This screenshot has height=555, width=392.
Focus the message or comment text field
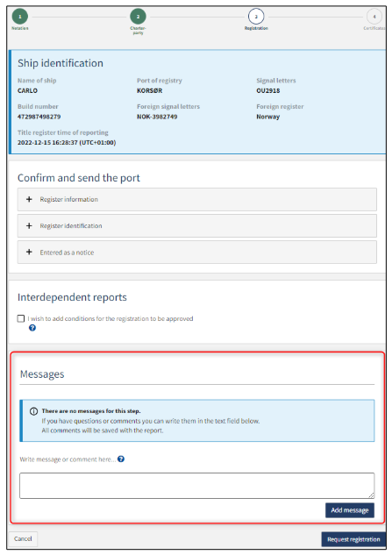click(x=197, y=485)
